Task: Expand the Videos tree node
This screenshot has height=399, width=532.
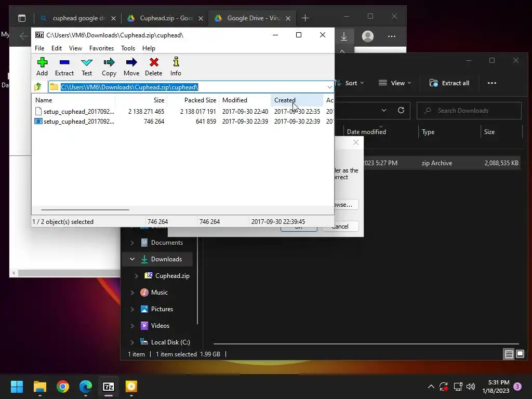Action: (132, 326)
